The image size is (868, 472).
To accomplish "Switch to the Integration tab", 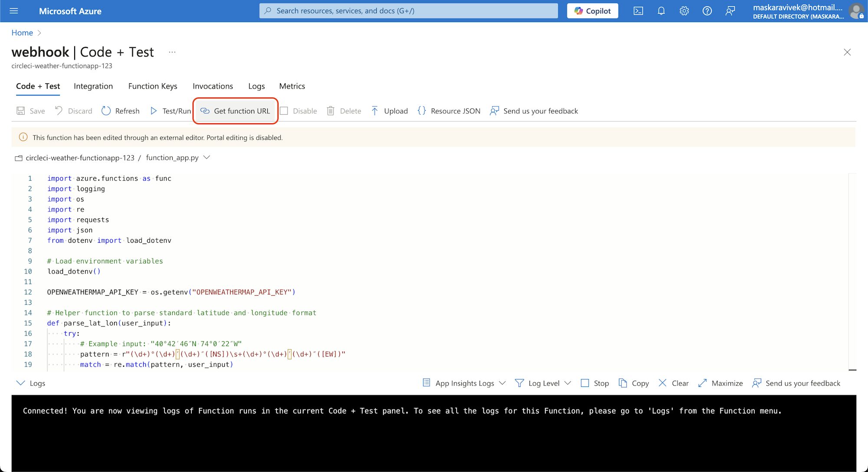I will [x=93, y=86].
